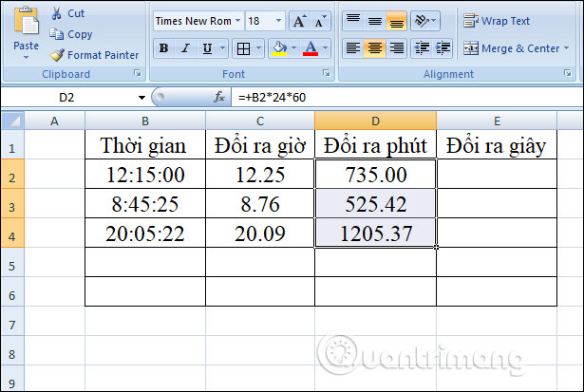Decrease cell indent
The height and width of the screenshot is (392, 584).
click(422, 48)
